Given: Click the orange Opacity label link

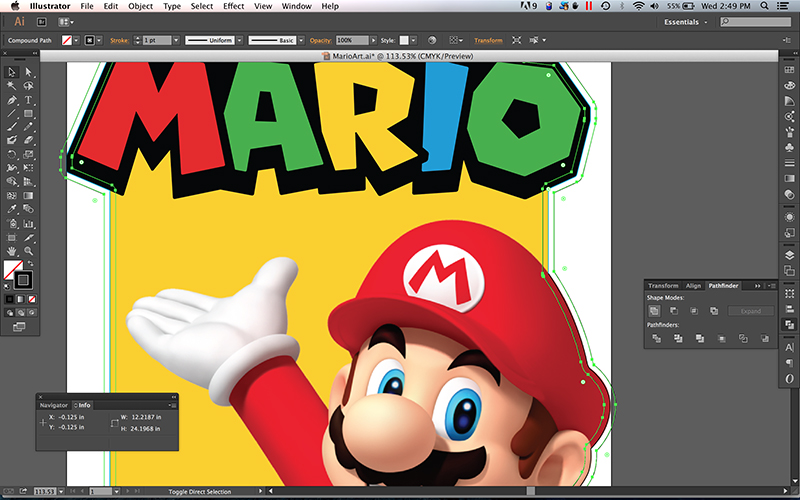Looking at the screenshot, I should coord(320,40).
